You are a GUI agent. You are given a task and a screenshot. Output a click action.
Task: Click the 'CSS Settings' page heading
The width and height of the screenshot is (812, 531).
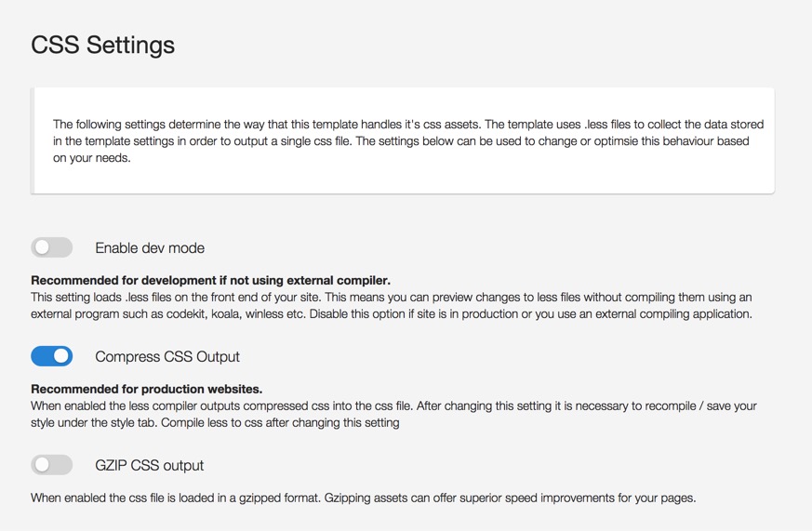(x=102, y=45)
